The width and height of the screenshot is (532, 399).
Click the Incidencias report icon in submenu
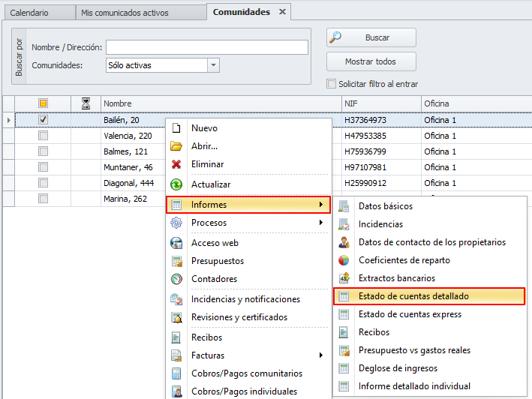[344, 224]
